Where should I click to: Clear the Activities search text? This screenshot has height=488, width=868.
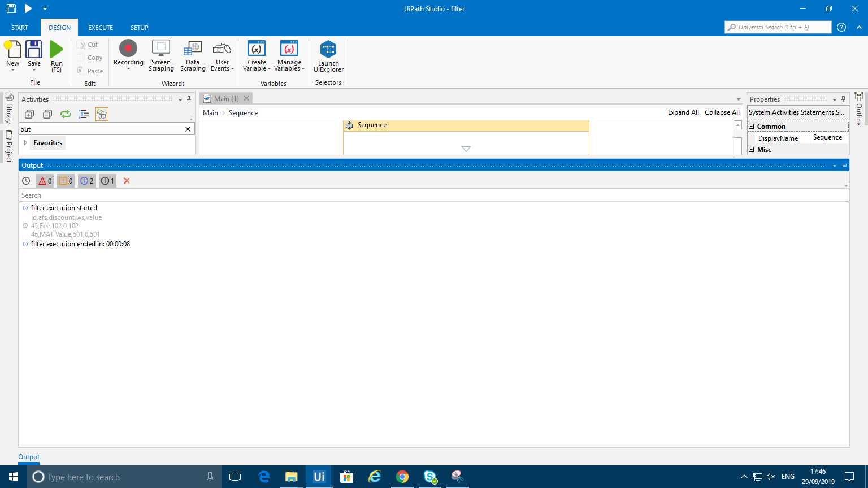[x=188, y=129]
